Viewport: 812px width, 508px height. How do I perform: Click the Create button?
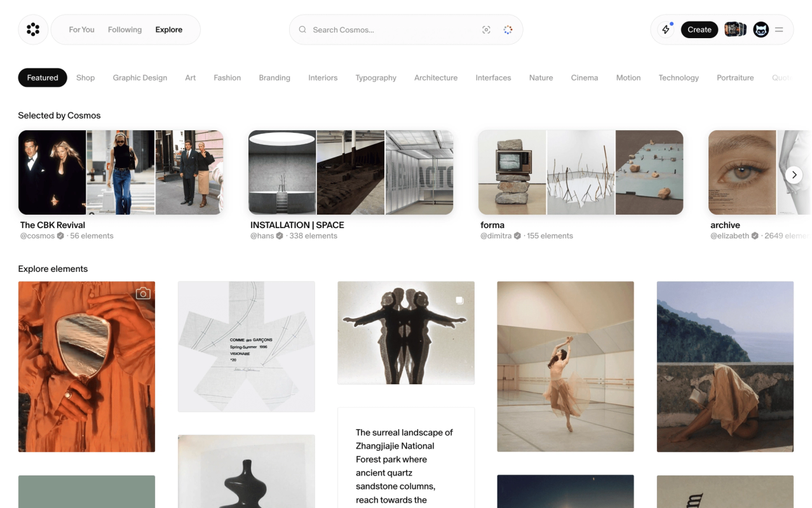click(700, 29)
